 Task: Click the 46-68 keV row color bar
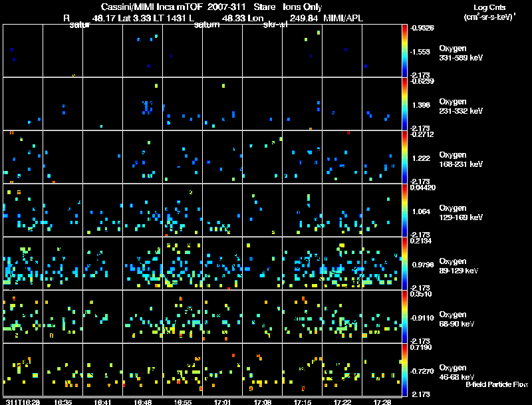(x=404, y=370)
